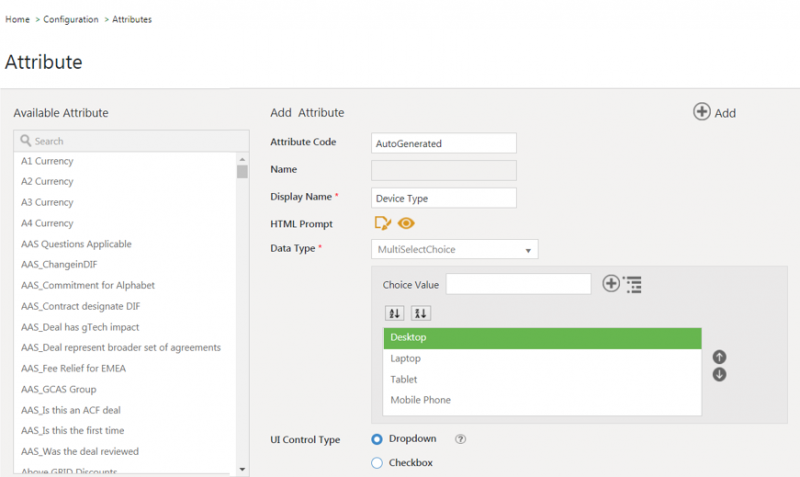Open Configuration breadcrumb link
Screen dimensions: 800x477
[71, 19]
